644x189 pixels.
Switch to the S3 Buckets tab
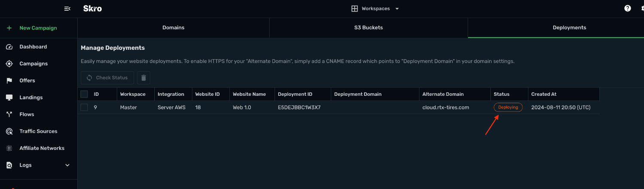point(368,27)
